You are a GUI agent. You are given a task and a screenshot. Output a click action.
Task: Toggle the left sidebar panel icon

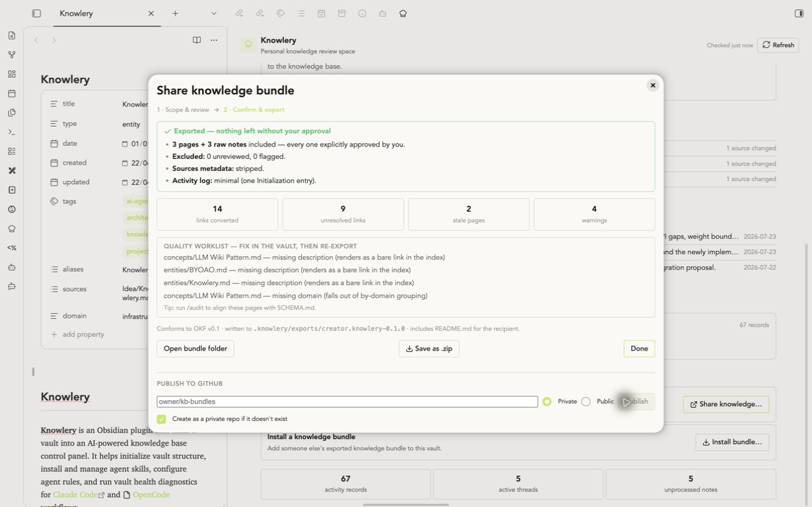click(x=36, y=13)
